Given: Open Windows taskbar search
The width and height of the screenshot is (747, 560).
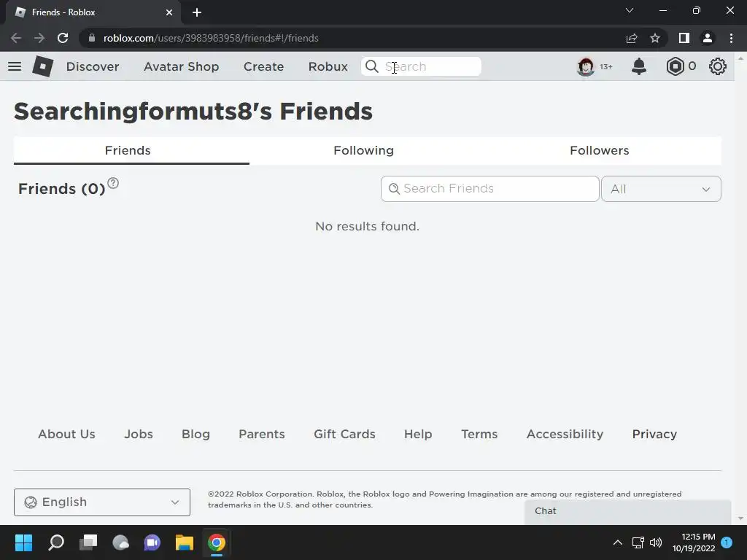Looking at the screenshot, I should coord(55,542).
